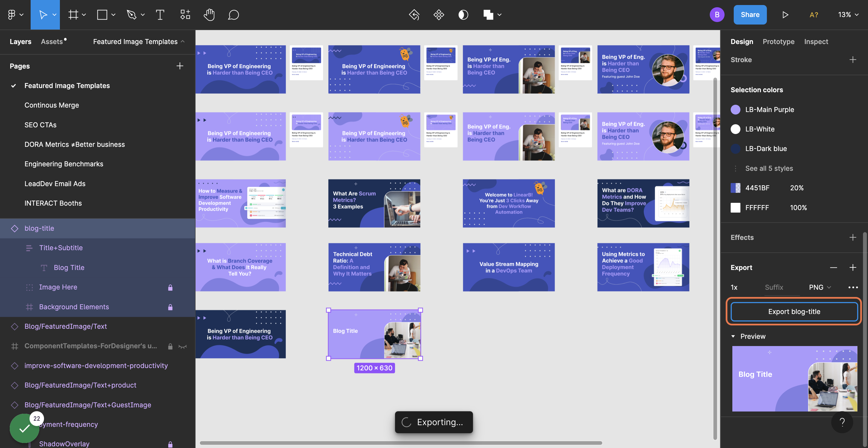Viewport: 868px width, 448px height.
Task: Switch to the Layers tab
Action: click(x=21, y=42)
